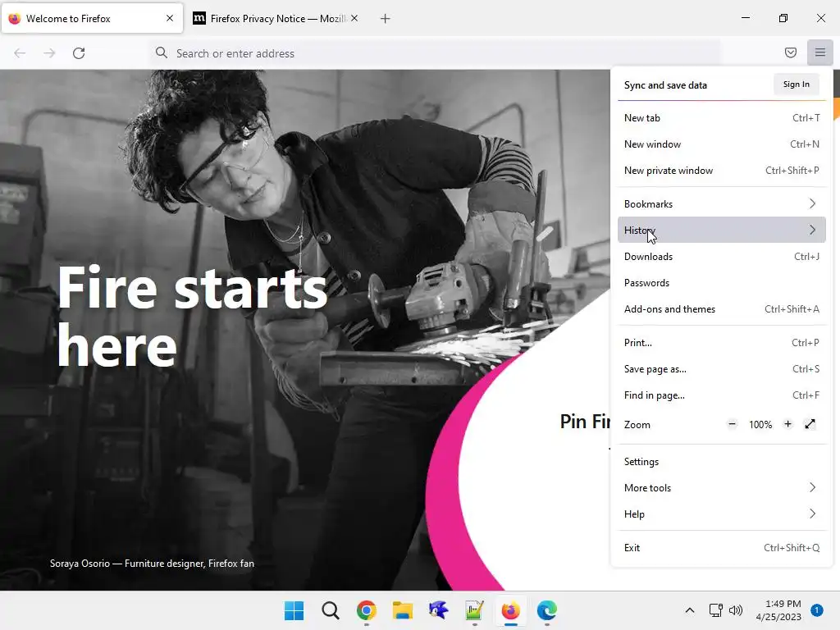The height and width of the screenshot is (630, 840).
Task: Restore down the Firefox window
Action: [x=783, y=18]
